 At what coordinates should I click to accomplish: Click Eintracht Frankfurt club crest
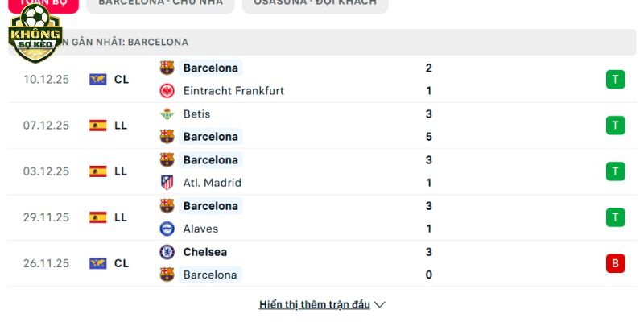[x=167, y=91]
